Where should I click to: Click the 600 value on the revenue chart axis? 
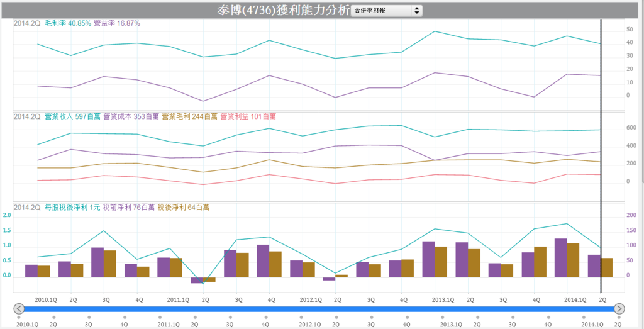631,128
